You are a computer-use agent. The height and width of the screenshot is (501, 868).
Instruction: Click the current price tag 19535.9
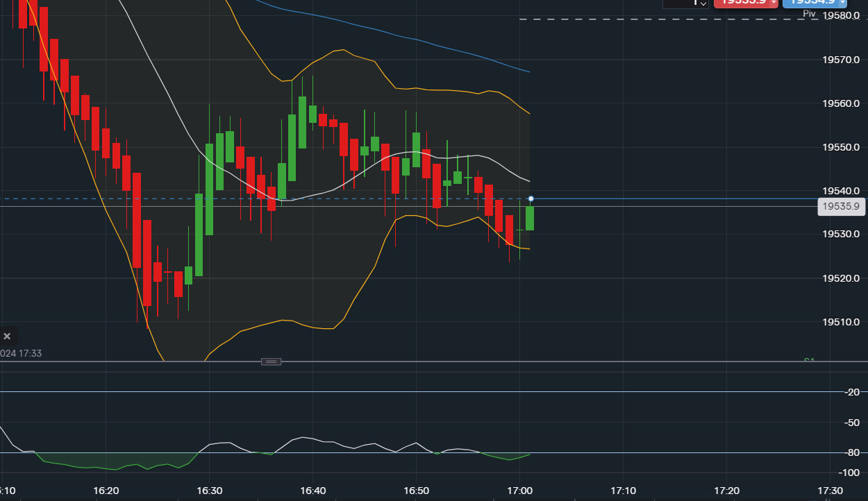point(841,206)
